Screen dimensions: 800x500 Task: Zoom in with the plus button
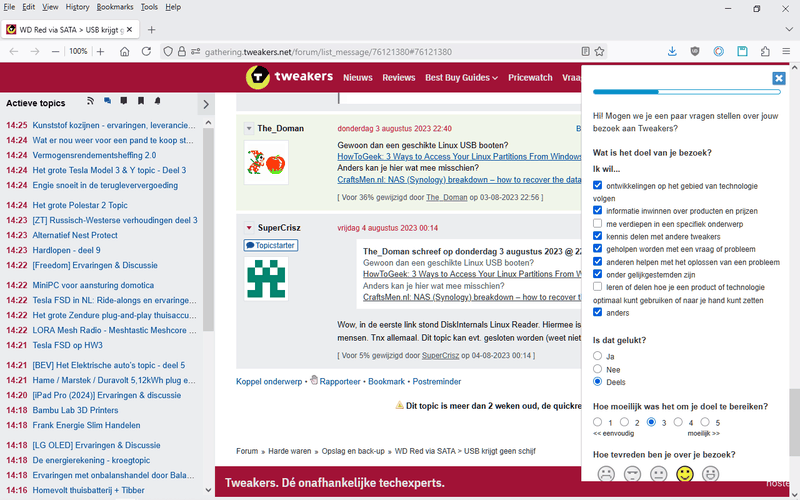point(101,52)
